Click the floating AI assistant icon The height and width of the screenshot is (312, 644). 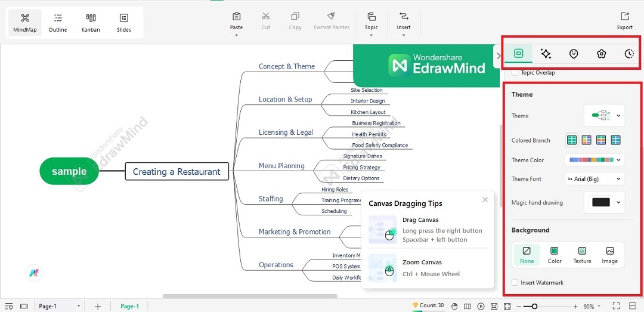click(33, 273)
